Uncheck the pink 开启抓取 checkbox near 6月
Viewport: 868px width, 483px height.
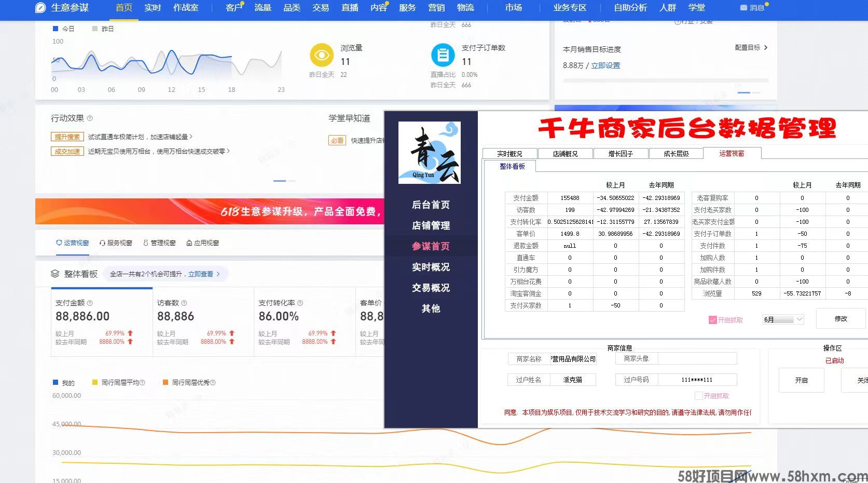[713, 320]
